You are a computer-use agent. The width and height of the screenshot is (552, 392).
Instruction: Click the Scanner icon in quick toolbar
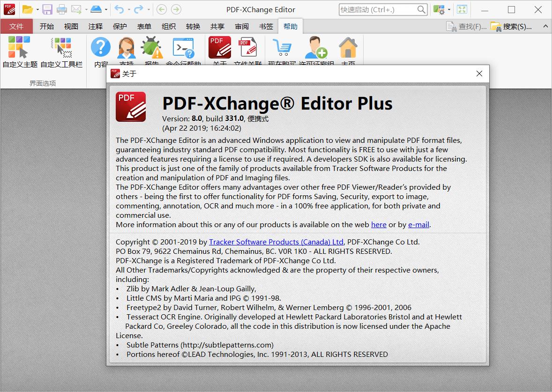[96, 9]
